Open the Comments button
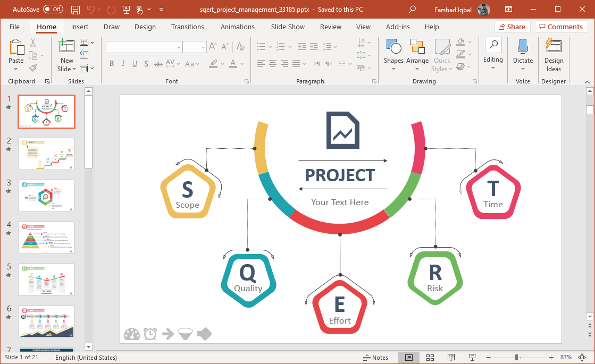 click(x=561, y=27)
